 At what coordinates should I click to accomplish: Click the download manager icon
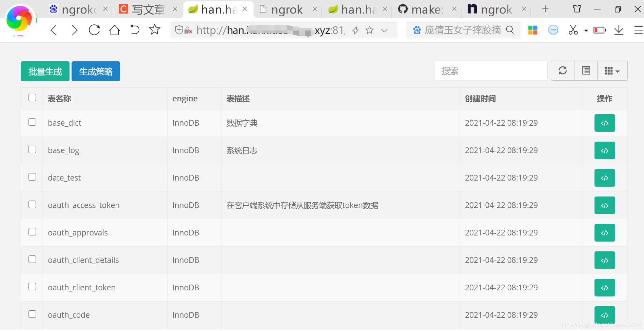click(x=619, y=30)
